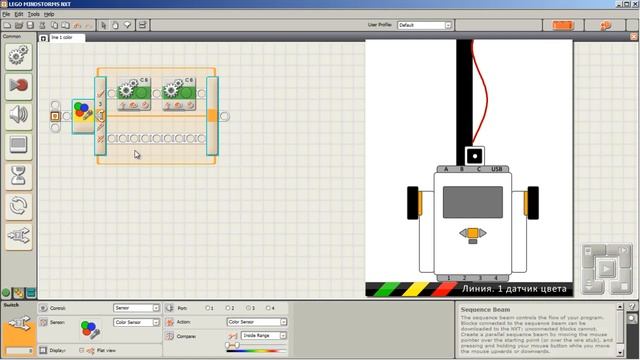
Task: Click the Cut toolbar icon
Action: click(42, 25)
